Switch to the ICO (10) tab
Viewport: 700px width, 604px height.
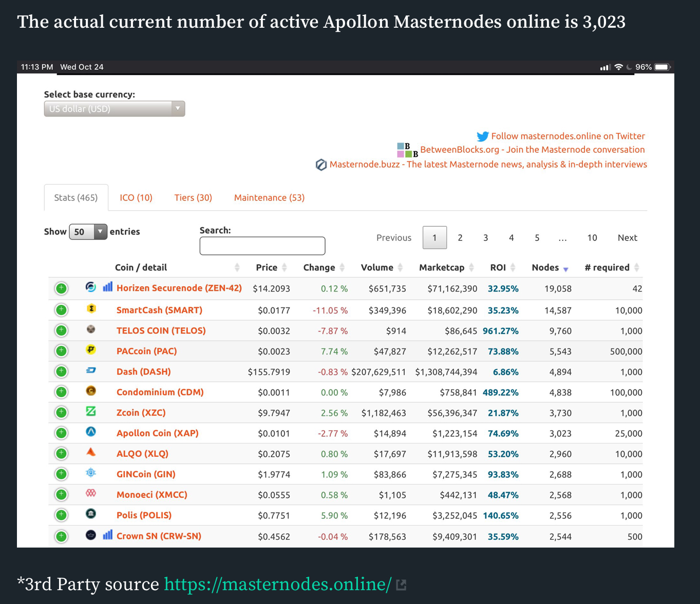[x=136, y=198]
